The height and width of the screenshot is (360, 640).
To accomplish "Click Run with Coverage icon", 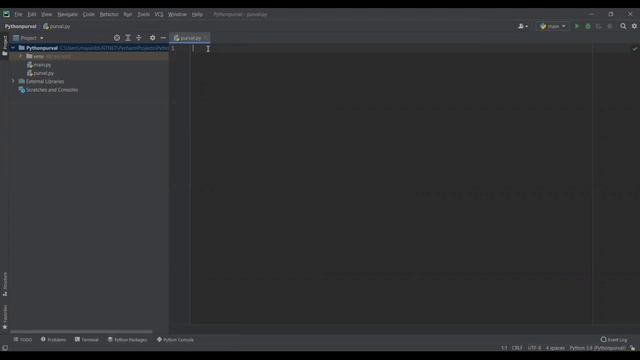I will [x=599, y=27].
